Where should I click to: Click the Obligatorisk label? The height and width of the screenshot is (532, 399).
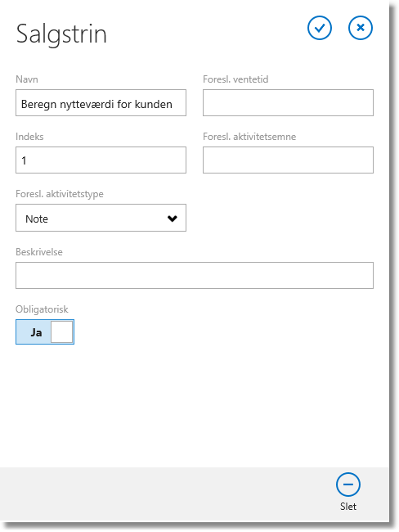(x=42, y=309)
